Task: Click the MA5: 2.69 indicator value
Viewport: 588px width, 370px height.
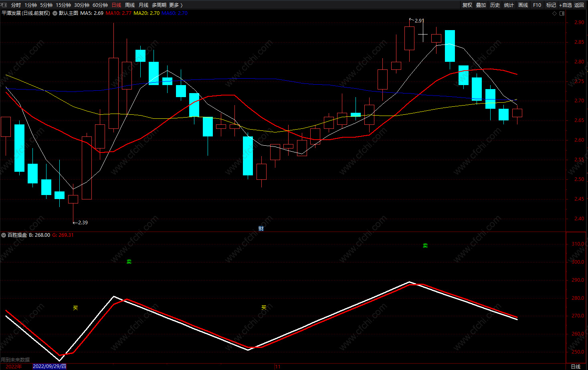Action: [92, 13]
